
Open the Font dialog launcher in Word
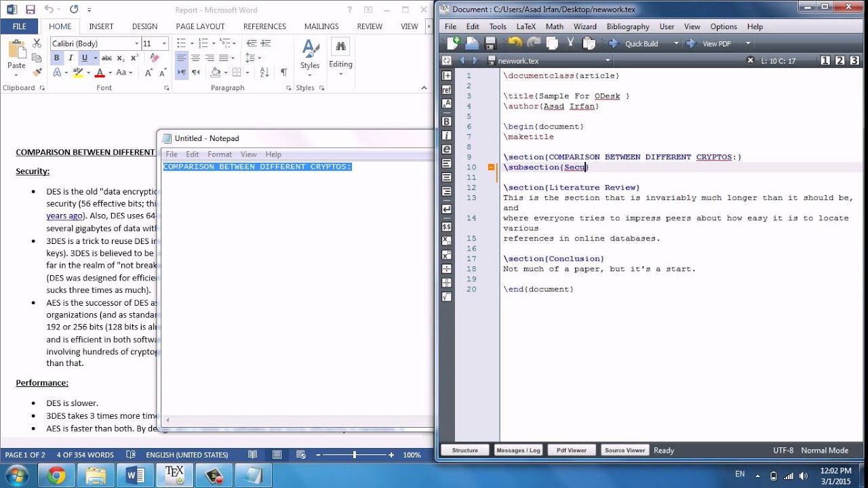pos(167,88)
